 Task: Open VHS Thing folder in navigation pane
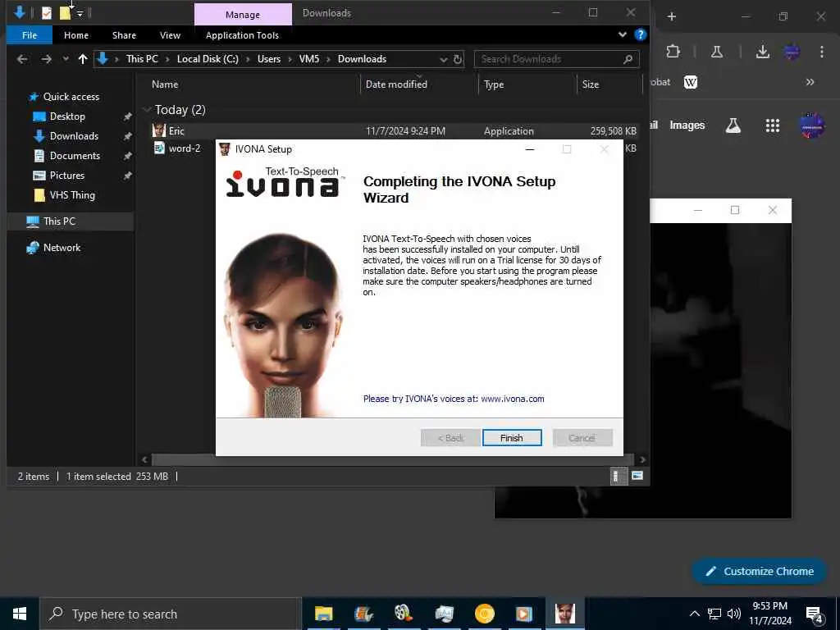[x=72, y=195]
